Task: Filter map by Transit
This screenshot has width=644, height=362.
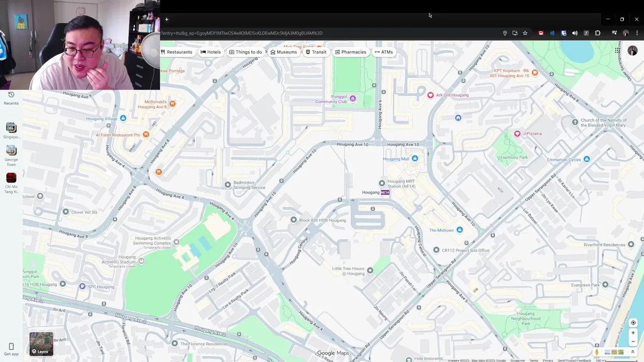Action: (x=316, y=52)
